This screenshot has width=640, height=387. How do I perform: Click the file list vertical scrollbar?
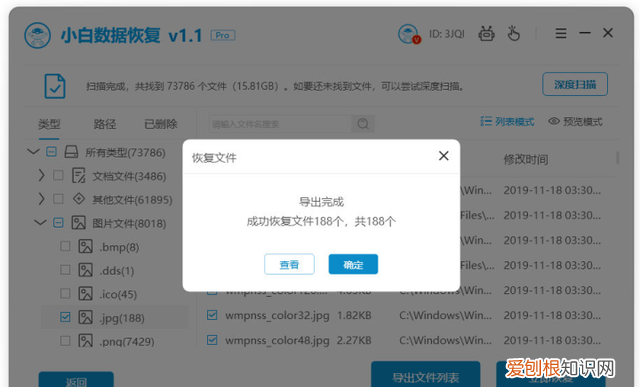click(618, 158)
